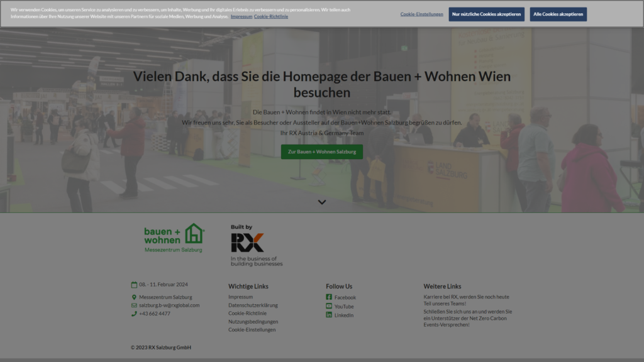The image size is (644, 362).
Task: Open Datenschutzerklärung footer link
Action: (253, 305)
